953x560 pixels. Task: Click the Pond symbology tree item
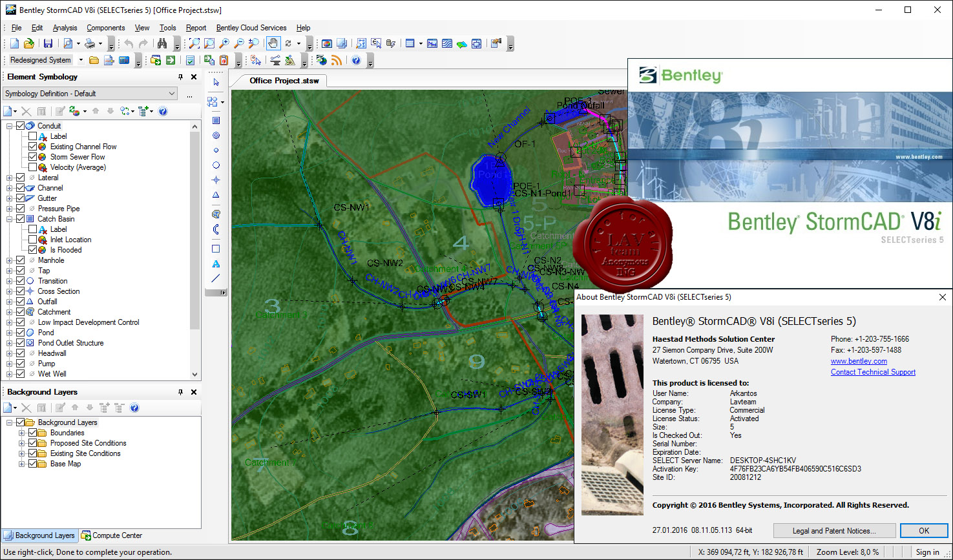[x=46, y=333]
